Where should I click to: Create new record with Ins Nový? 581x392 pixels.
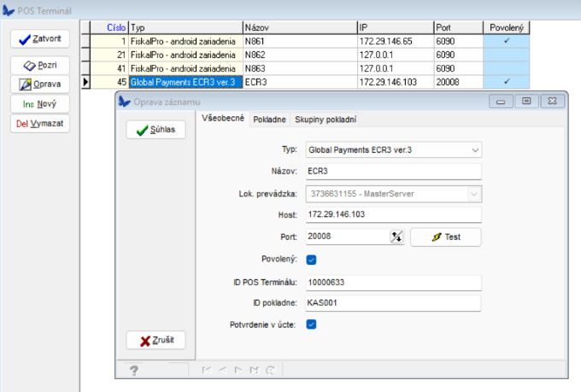(x=40, y=103)
